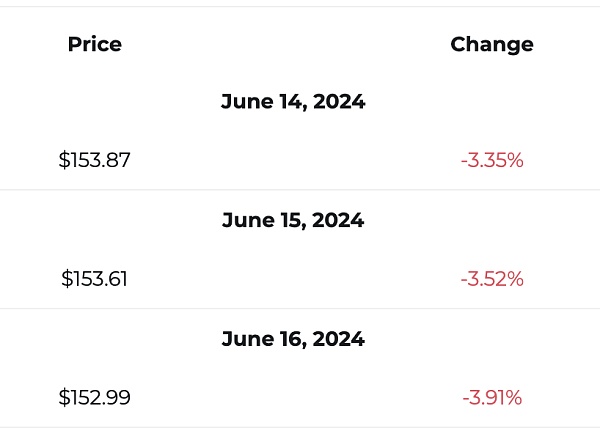Click the divider line below the $153.61 row

300,308
